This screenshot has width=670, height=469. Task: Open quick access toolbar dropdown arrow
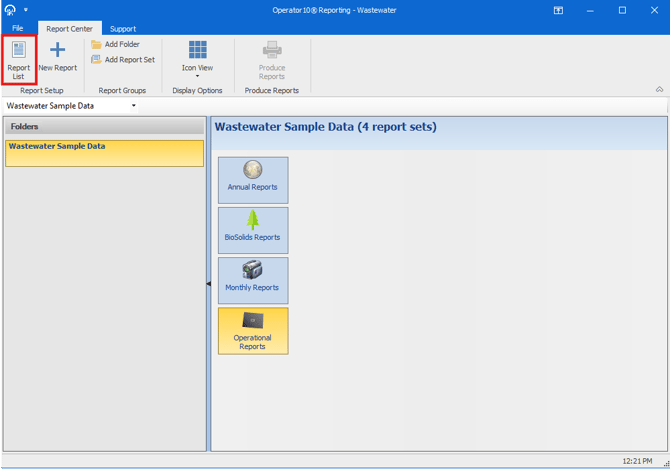pos(26,10)
